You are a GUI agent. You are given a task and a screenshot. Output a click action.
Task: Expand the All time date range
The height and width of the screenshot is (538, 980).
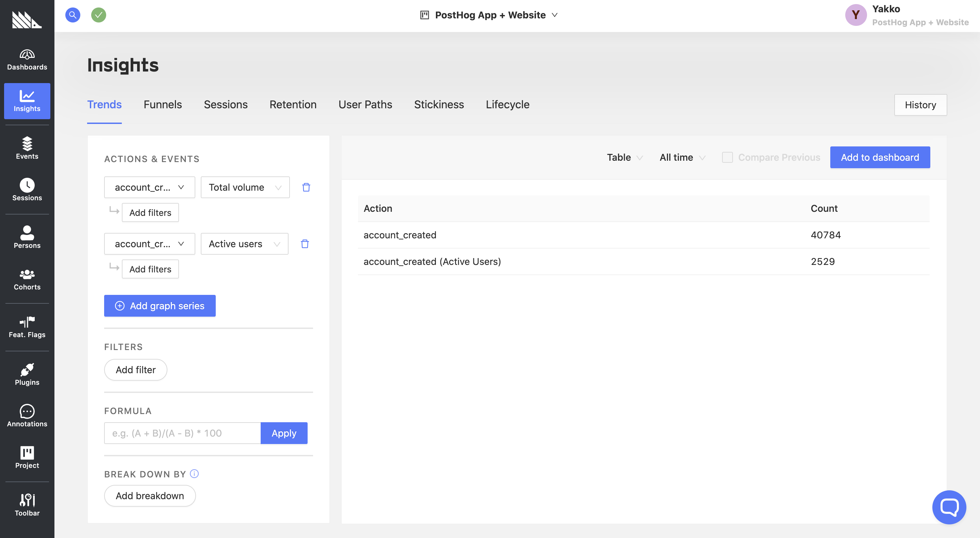682,157
